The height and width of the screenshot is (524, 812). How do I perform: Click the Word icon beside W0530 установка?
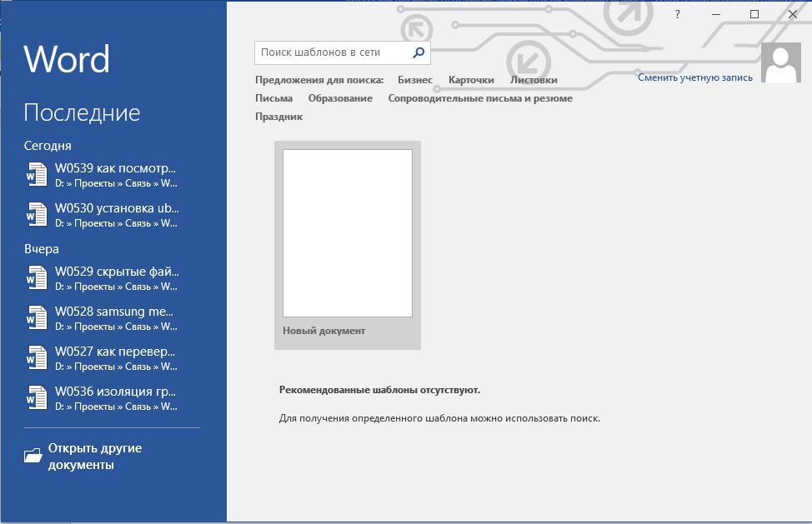pos(37,214)
